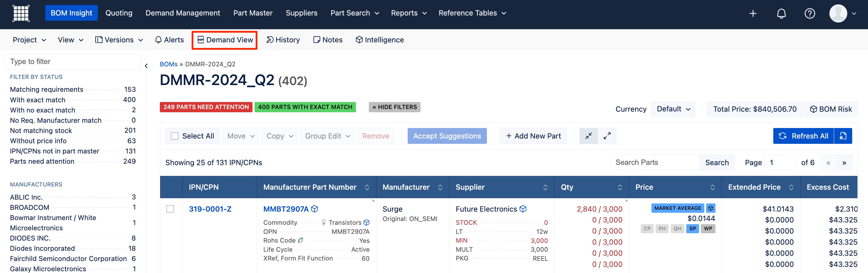Click the cube icon next to MMBT2907A
Image resolution: width=868 pixels, height=273 pixels.
314,209
